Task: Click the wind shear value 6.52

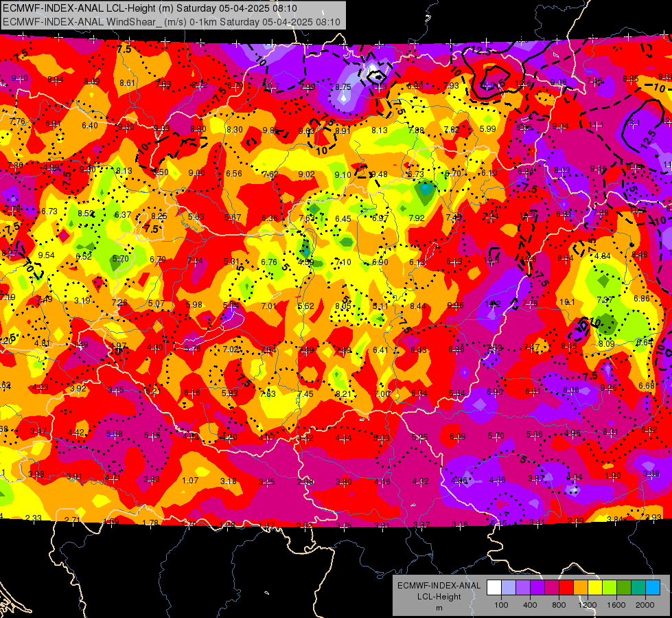Action: coord(84,256)
